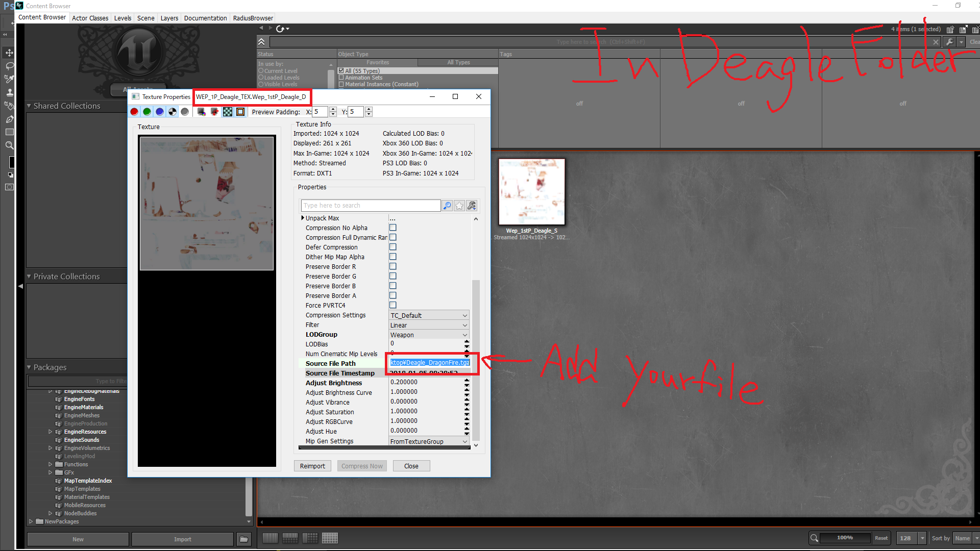Click the property search magnifier icon

[447, 206]
